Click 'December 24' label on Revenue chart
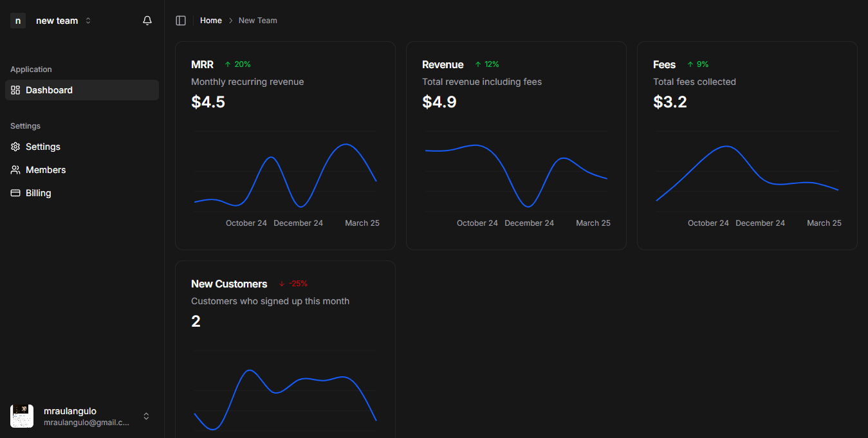The image size is (868, 438). click(x=529, y=223)
